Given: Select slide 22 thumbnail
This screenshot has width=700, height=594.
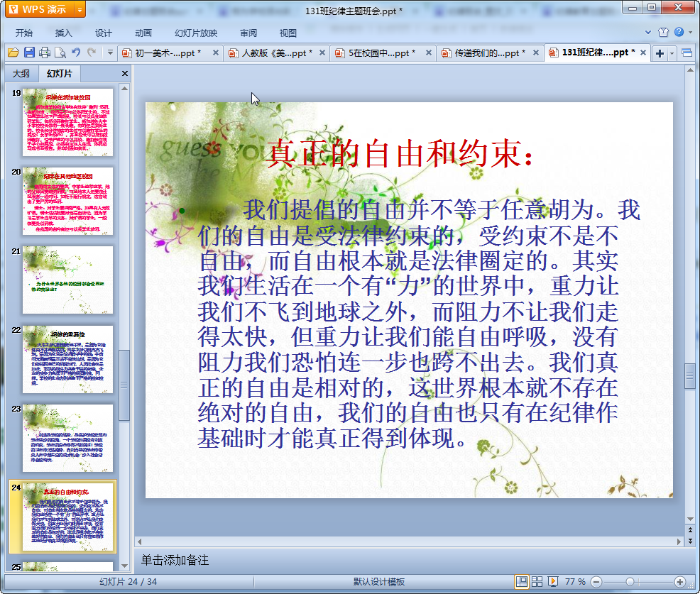Looking at the screenshot, I should [68, 359].
